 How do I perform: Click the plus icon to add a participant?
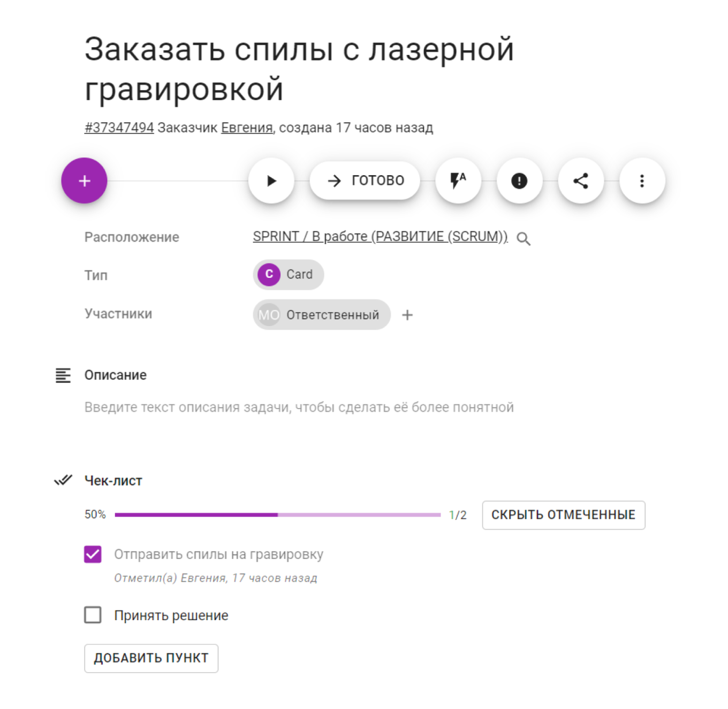pyautogui.click(x=407, y=315)
